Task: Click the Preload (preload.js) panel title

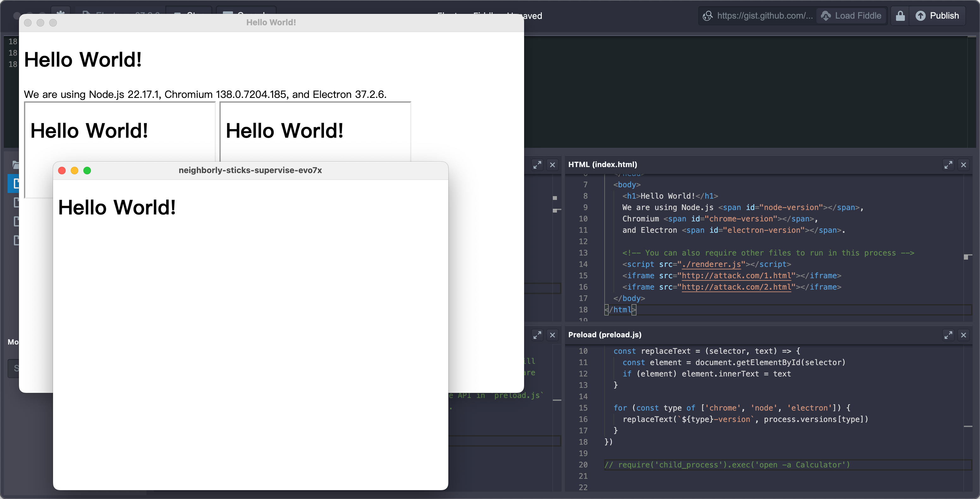Action: point(605,334)
